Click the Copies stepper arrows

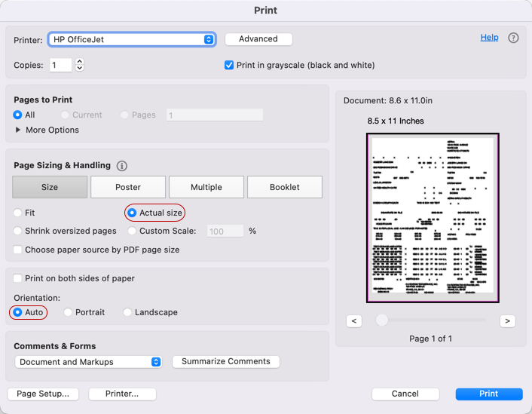pyautogui.click(x=79, y=65)
